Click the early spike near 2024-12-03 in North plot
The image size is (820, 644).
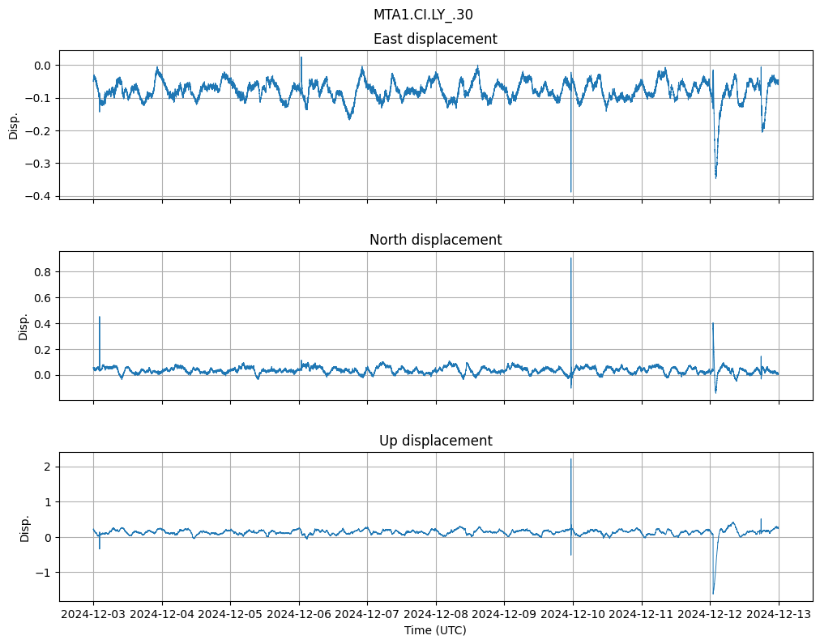[100, 318]
